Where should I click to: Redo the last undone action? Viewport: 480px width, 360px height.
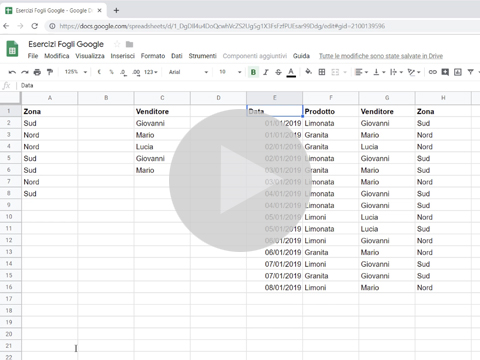click(x=25, y=72)
